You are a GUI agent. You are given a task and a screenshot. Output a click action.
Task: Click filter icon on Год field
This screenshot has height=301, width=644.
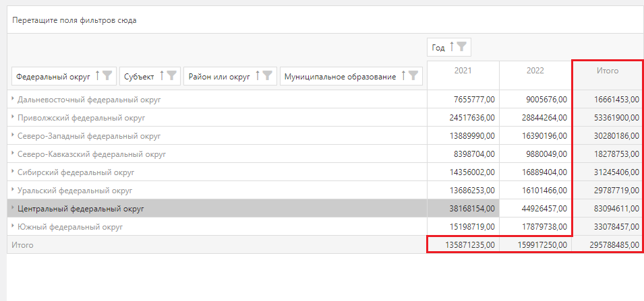(461, 47)
